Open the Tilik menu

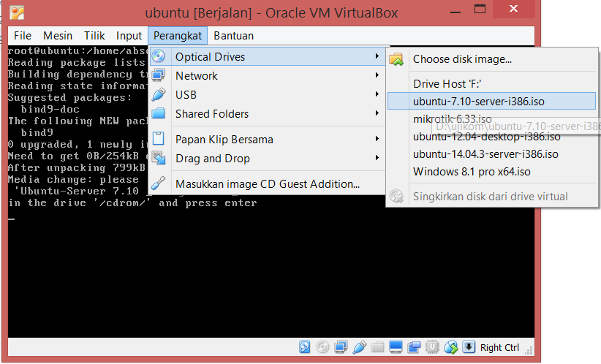pyautogui.click(x=94, y=36)
